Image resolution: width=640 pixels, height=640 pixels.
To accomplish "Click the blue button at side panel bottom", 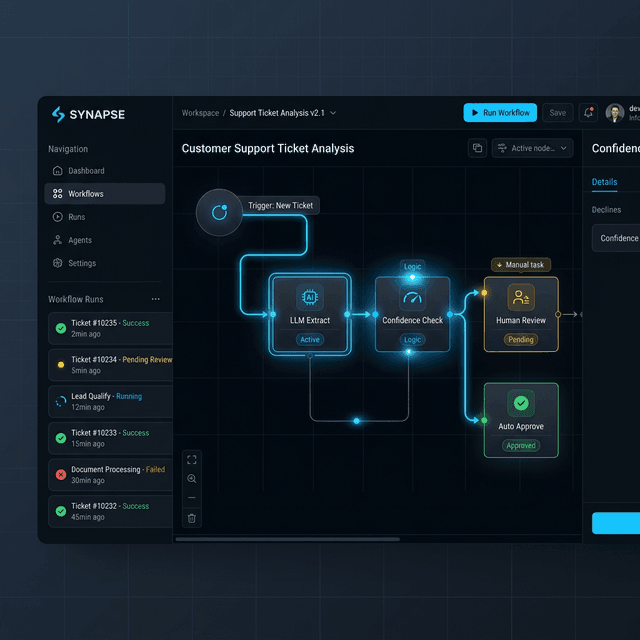I will 616,523.
